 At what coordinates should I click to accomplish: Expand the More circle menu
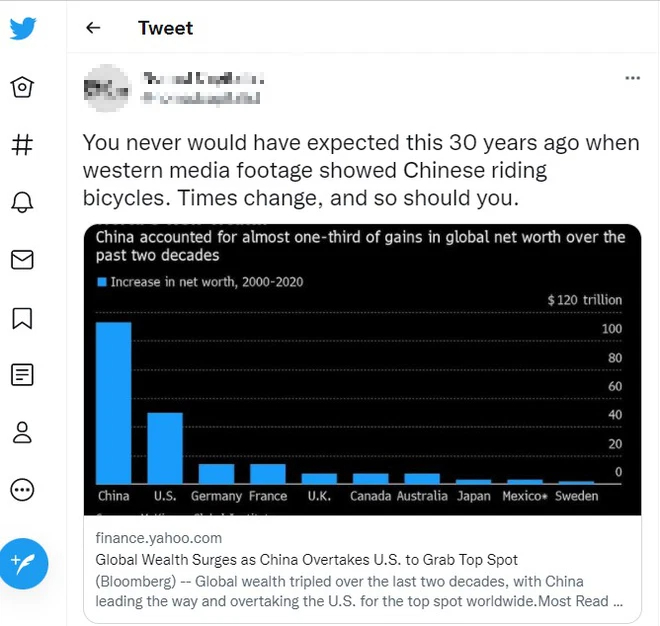(x=22, y=490)
